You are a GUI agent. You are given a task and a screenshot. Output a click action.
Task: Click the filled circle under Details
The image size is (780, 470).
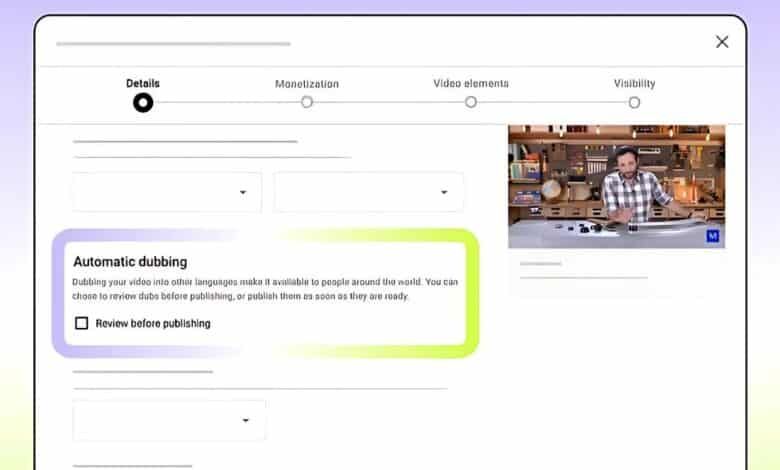[143, 102]
